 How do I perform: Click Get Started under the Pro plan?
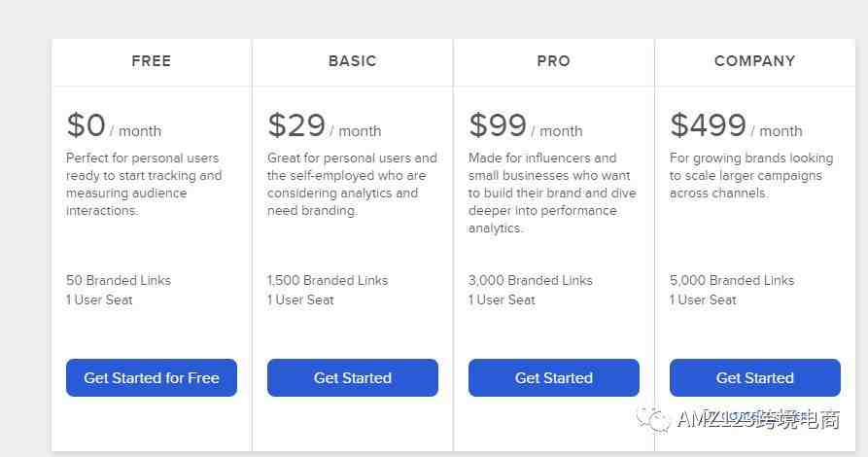point(554,378)
